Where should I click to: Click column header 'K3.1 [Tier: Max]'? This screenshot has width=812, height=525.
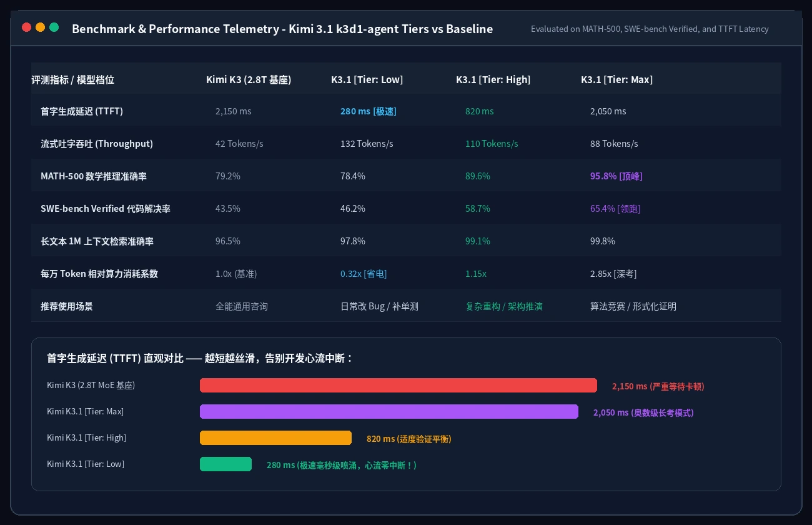coord(616,79)
